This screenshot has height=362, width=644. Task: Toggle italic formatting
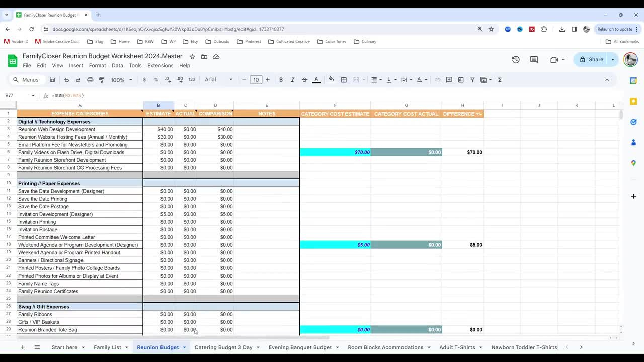(x=292, y=79)
